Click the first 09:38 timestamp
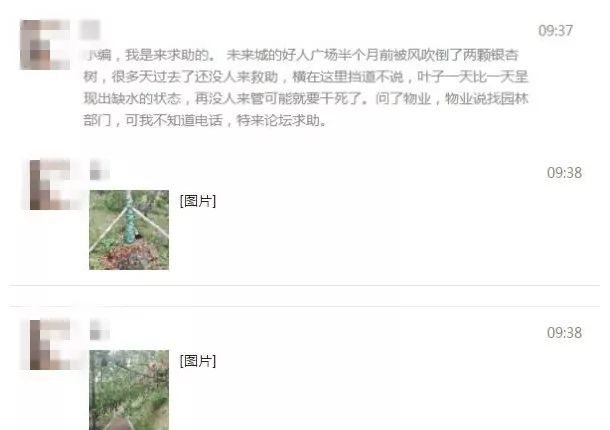The width and height of the screenshot is (610, 430). (x=564, y=173)
